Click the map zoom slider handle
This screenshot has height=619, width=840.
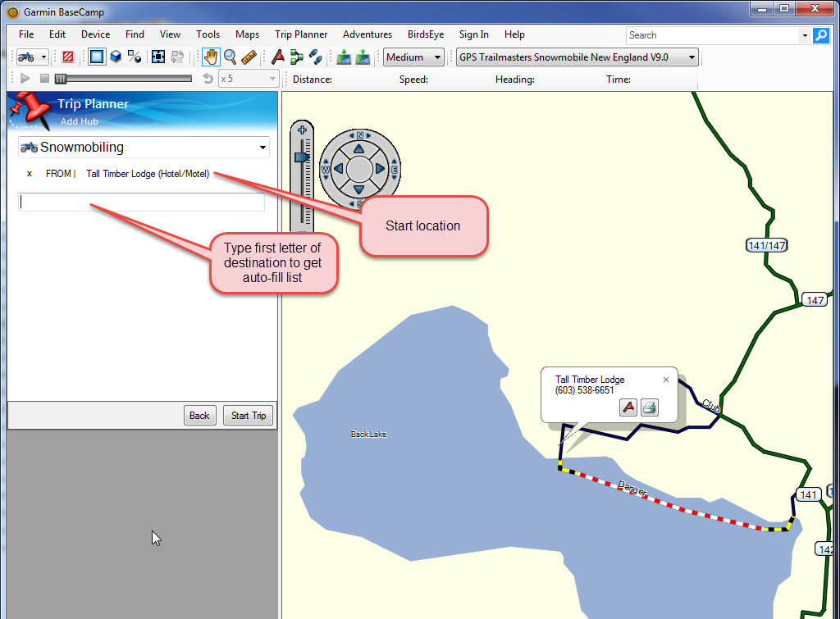[x=302, y=157]
